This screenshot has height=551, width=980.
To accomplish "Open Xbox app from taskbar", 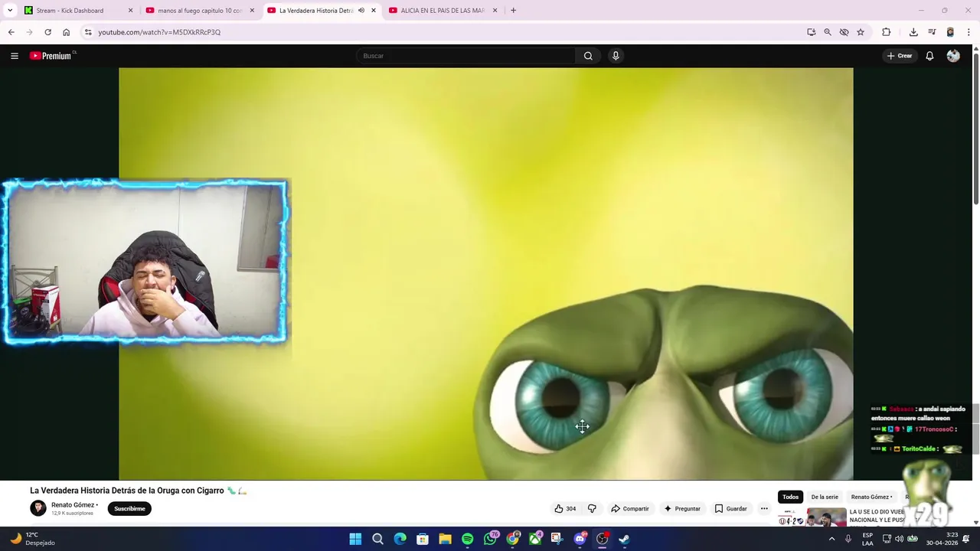I will pyautogui.click(x=534, y=539).
